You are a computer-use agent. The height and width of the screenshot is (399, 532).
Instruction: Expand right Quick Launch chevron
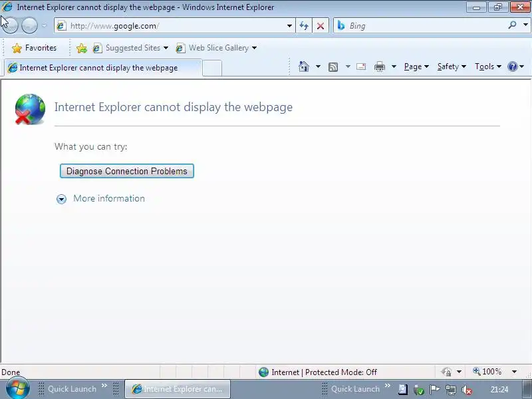pyautogui.click(x=388, y=386)
